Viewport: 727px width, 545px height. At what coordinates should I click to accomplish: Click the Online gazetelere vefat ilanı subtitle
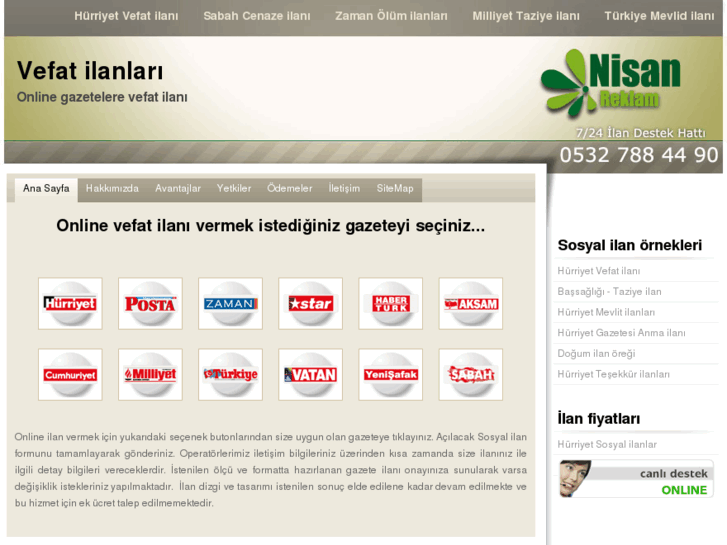point(102,97)
